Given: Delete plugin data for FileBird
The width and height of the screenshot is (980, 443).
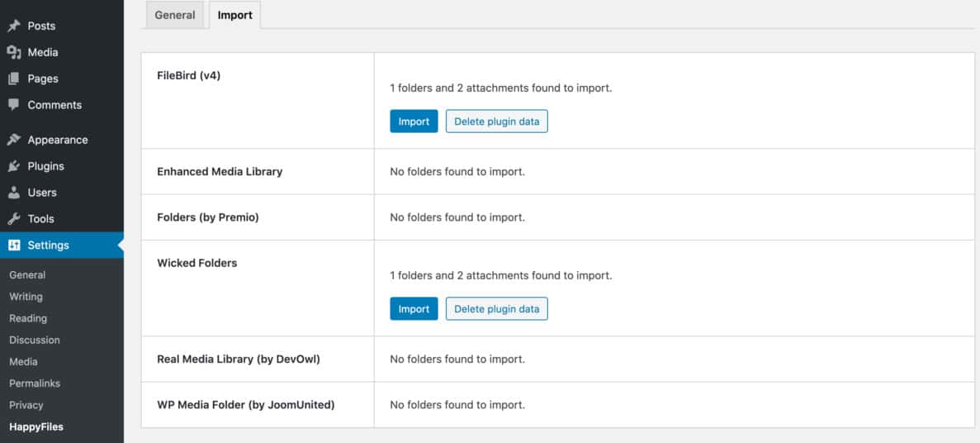Looking at the screenshot, I should (x=496, y=121).
